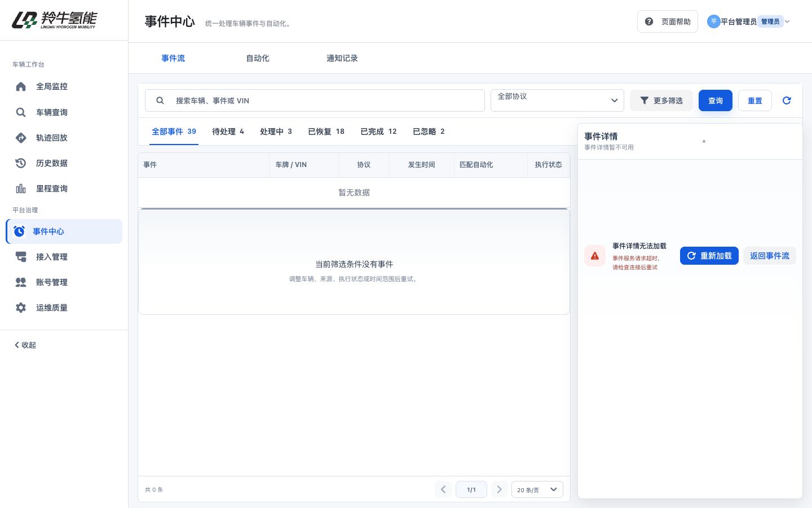
Task: Open 运维质量 gear icon
Action: pyautogui.click(x=21, y=308)
